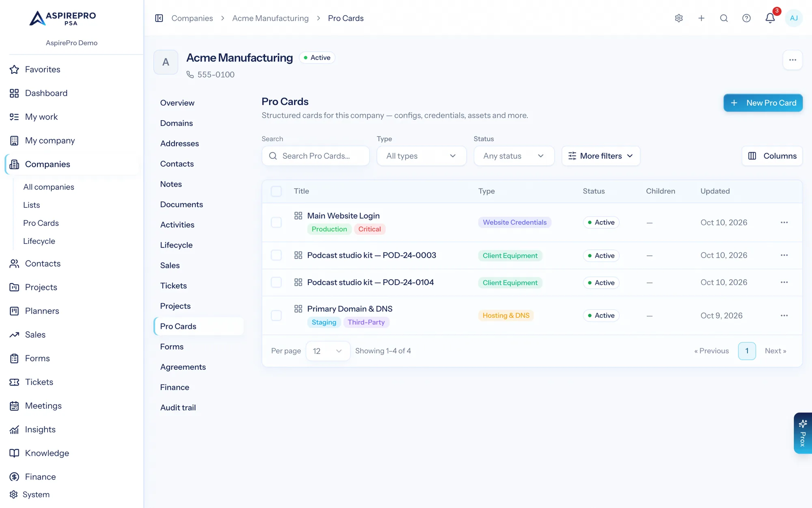This screenshot has height=508, width=812.
Task: Open Lifecycle under Companies in sidebar
Action: [39, 241]
